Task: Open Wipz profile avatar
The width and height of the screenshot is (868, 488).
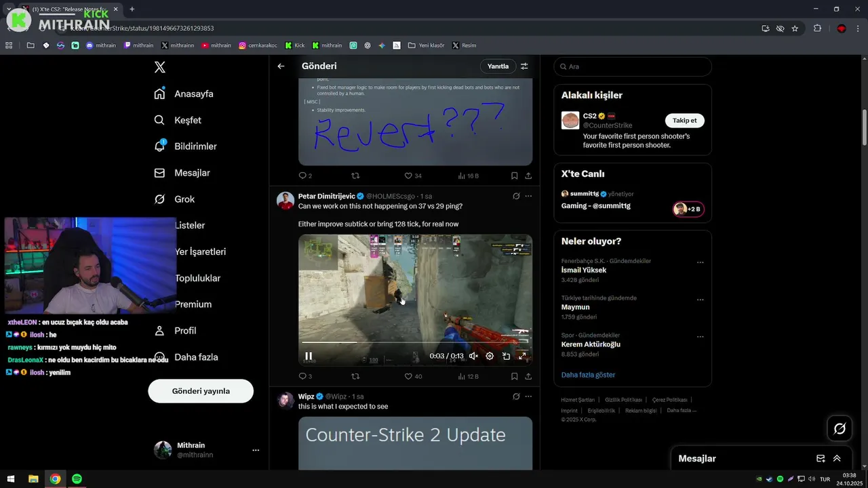Action: (x=285, y=401)
